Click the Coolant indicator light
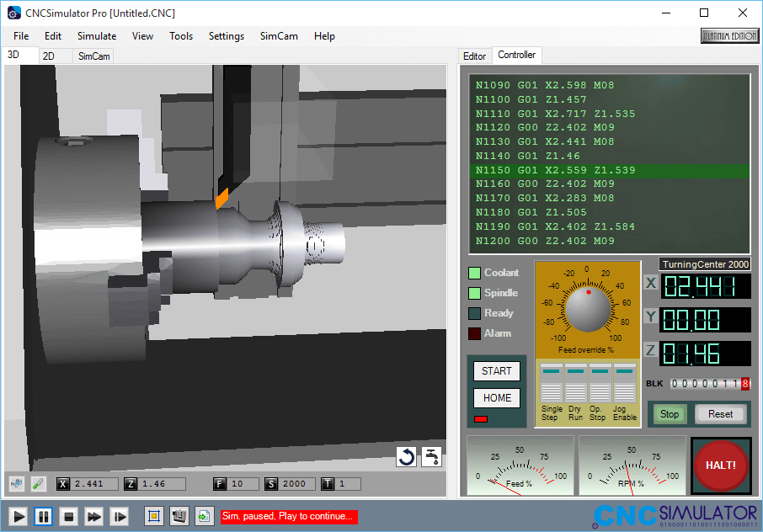The width and height of the screenshot is (763, 532). coord(474,273)
